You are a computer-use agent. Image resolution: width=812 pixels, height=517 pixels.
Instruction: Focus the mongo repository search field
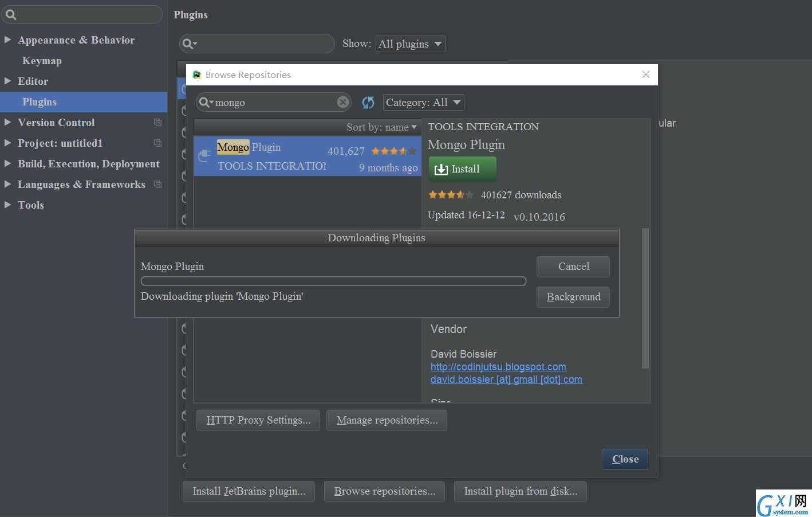click(x=274, y=103)
